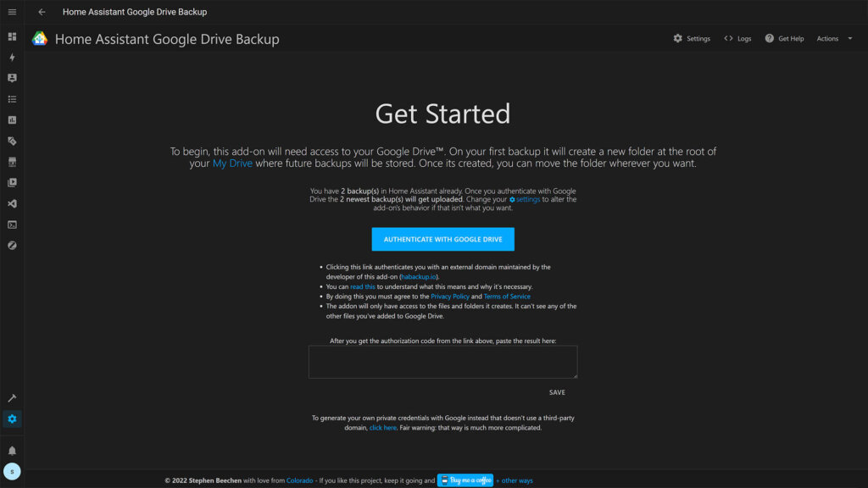This screenshot has width=868, height=488.
Task: Open the History panel icon
Action: (12, 119)
